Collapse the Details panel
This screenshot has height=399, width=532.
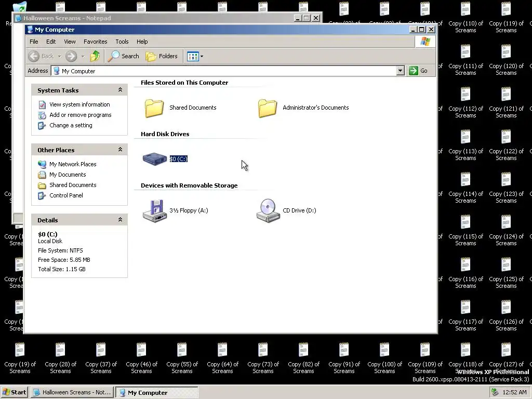click(120, 220)
